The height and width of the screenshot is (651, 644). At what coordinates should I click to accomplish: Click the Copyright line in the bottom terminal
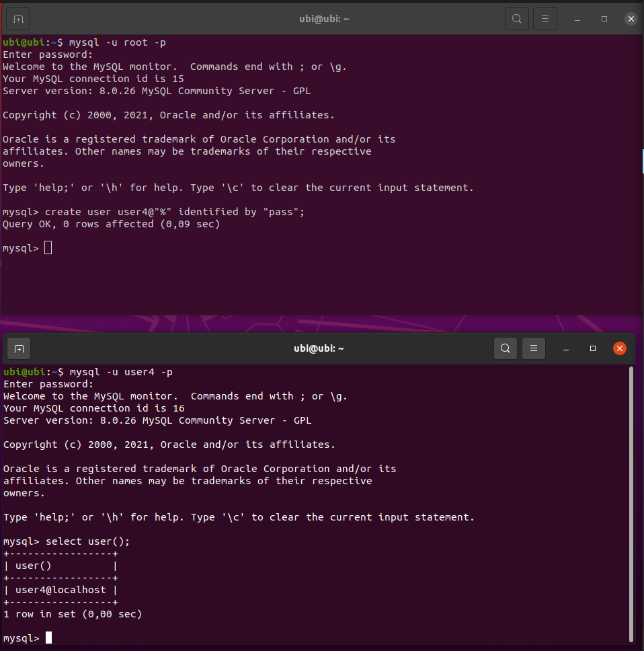[169, 445]
